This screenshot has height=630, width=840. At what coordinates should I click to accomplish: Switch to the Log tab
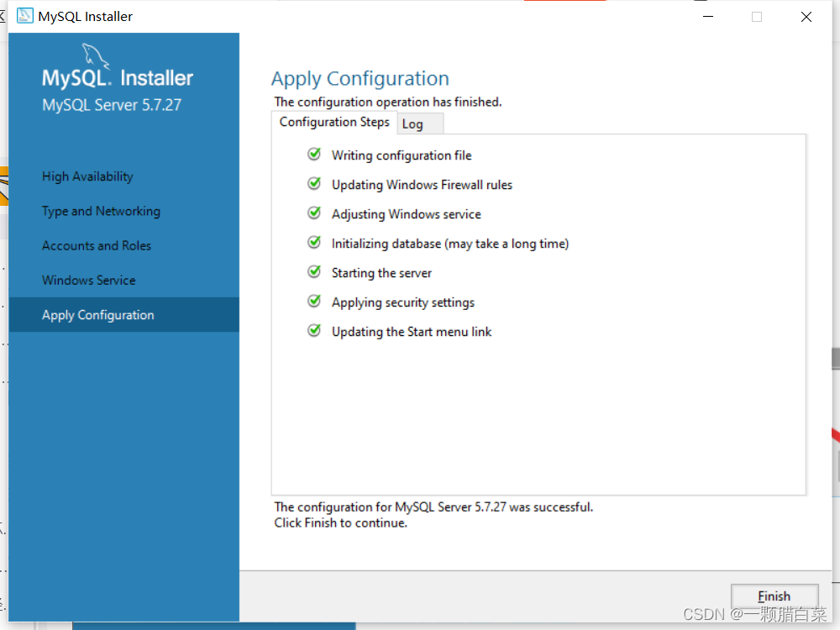412,123
